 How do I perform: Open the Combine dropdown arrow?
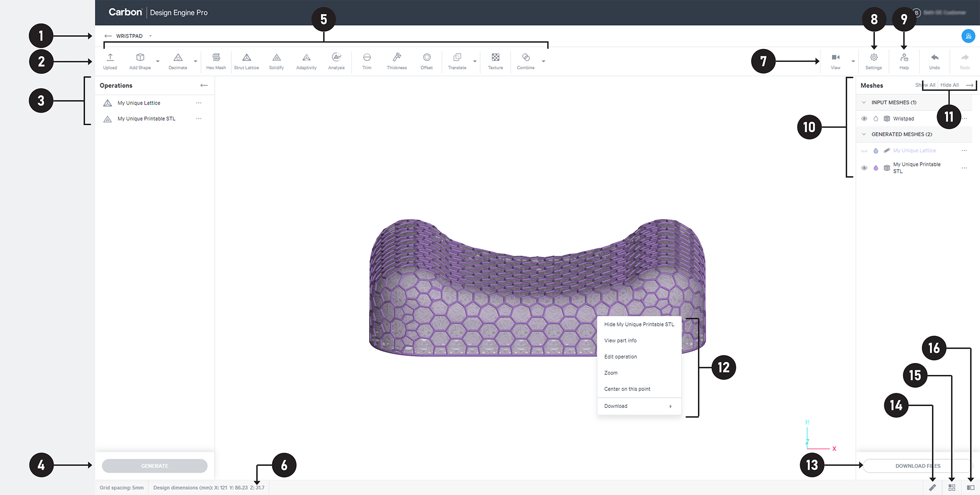point(544,61)
